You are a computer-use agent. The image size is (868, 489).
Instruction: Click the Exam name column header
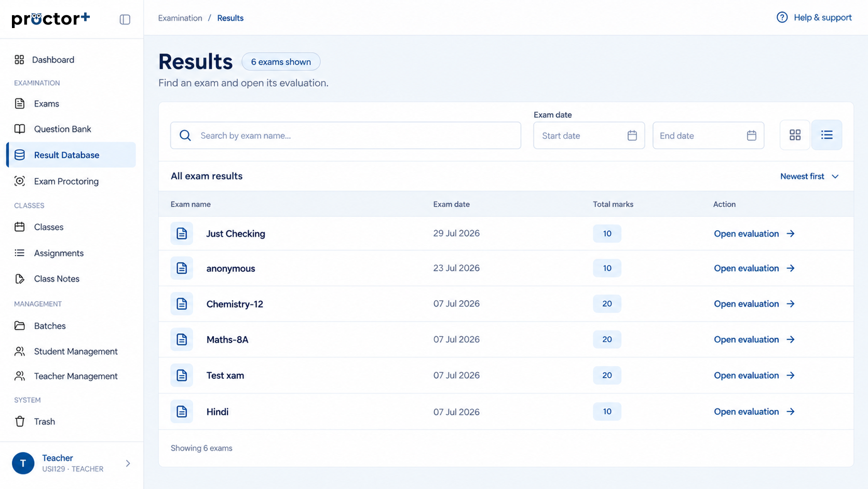[191, 204]
